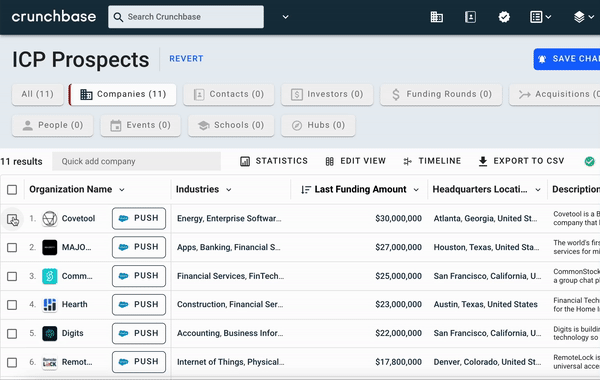Open Covetool company logo

(49, 219)
